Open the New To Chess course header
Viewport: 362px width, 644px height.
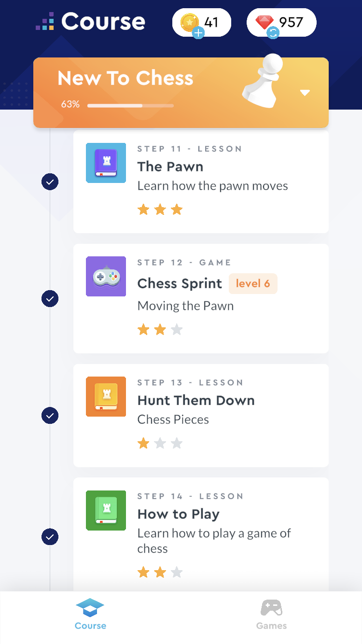point(125,78)
